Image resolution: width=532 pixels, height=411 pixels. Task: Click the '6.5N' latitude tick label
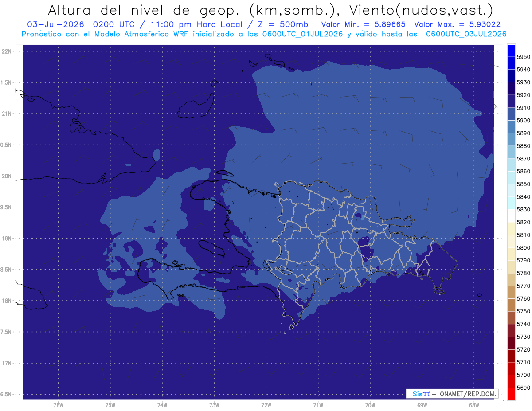tap(7, 394)
